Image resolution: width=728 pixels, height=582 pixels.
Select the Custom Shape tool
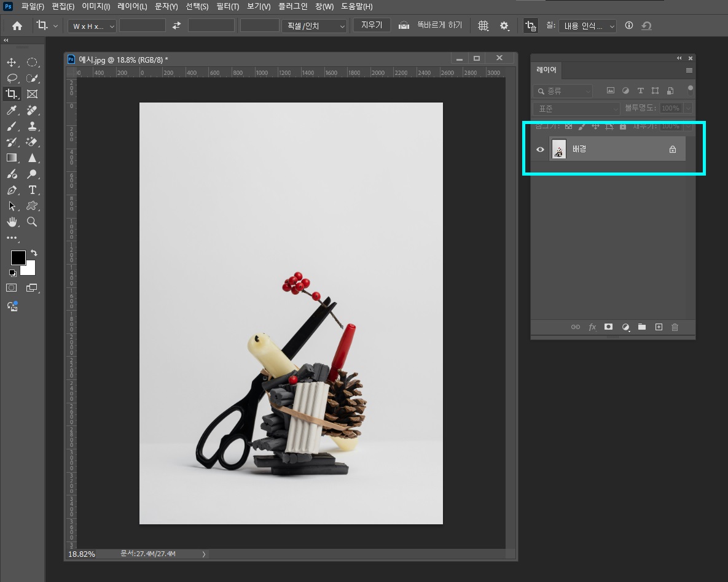(x=32, y=206)
